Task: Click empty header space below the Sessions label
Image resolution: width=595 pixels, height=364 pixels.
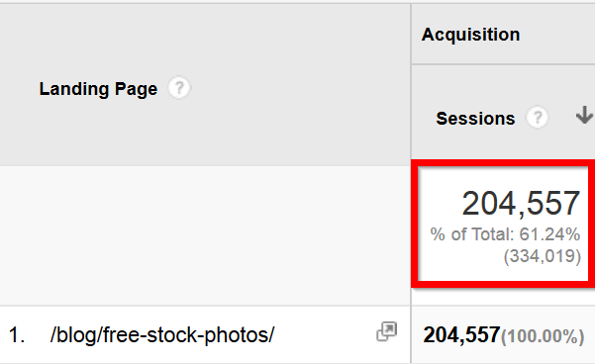Action: (x=503, y=144)
